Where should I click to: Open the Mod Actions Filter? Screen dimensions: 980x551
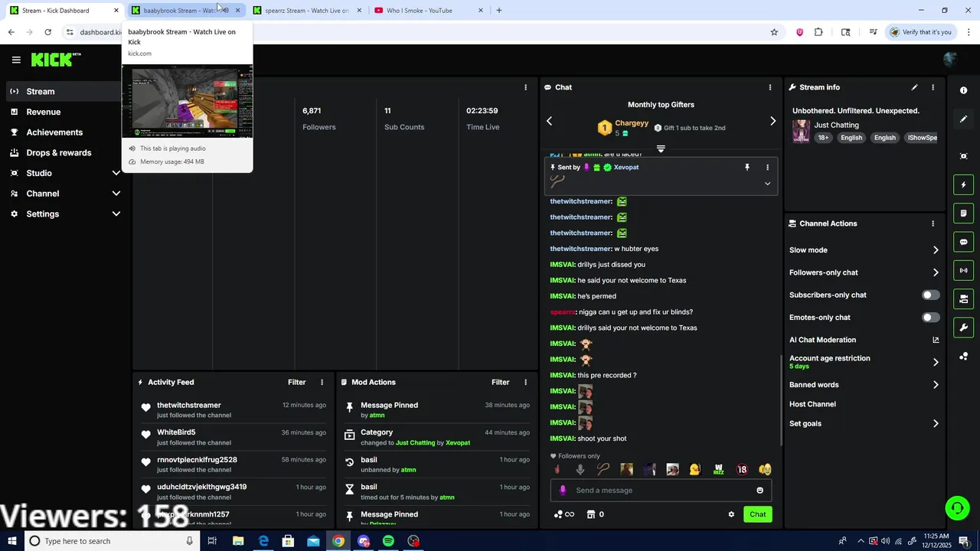pos(500,382)
